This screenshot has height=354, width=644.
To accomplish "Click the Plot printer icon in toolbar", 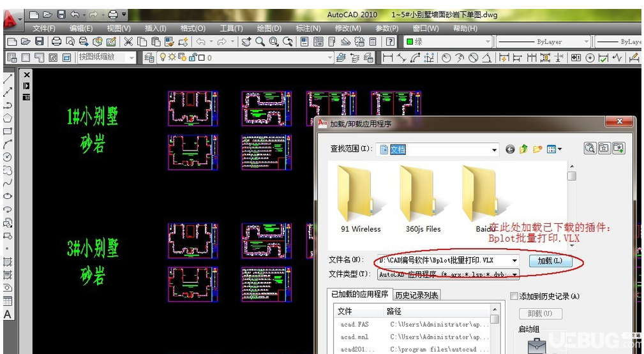I will 56,41.
